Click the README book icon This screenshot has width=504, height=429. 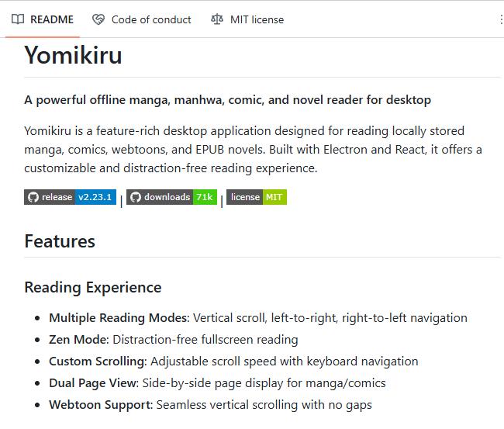18,19
